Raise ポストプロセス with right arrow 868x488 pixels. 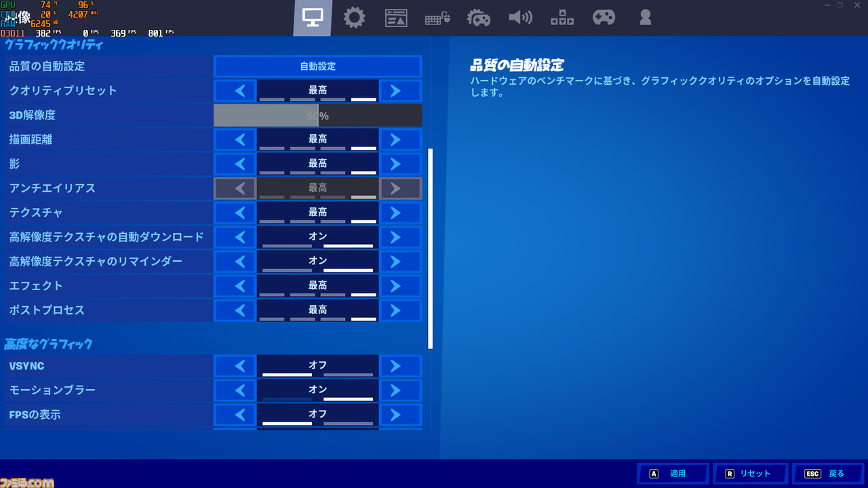(x=400, y=310)
